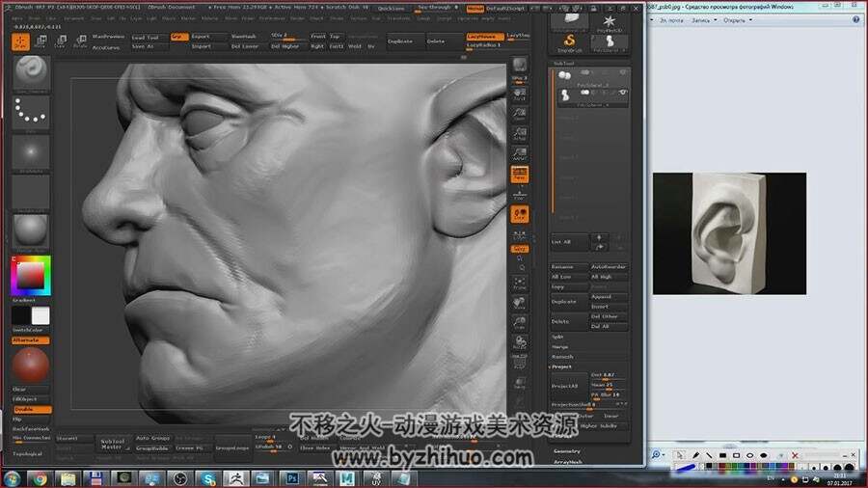The image size is (868, 488).
Task: Toggle the LazyMouse button
Action: click(x=484, y=37)
